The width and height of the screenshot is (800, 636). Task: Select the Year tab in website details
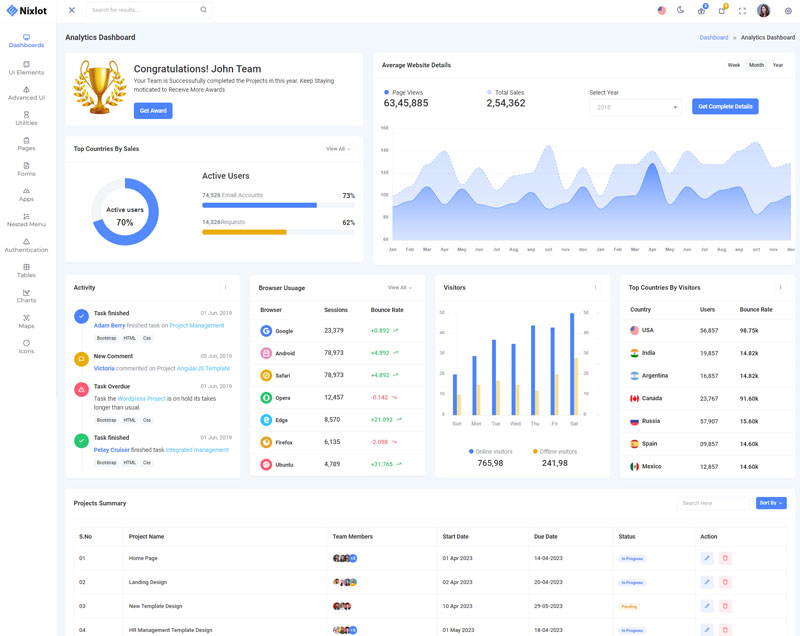(778, 65)
